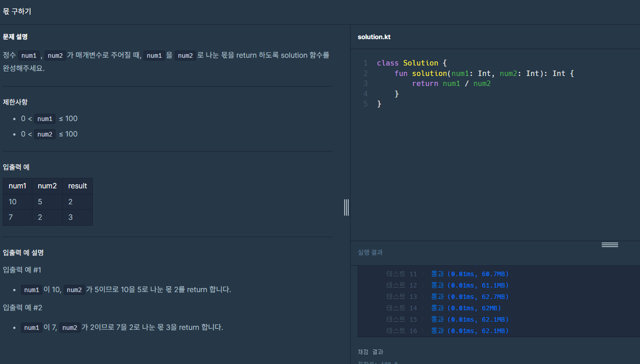
Task: Click the vertical panel divider grip
Action: [x=346, y=207]
